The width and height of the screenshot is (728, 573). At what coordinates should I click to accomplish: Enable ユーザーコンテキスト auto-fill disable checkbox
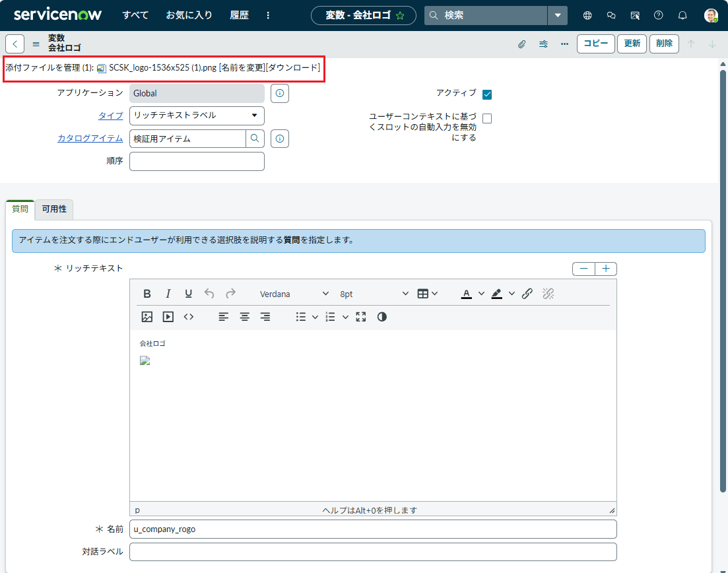click(487, 119)
